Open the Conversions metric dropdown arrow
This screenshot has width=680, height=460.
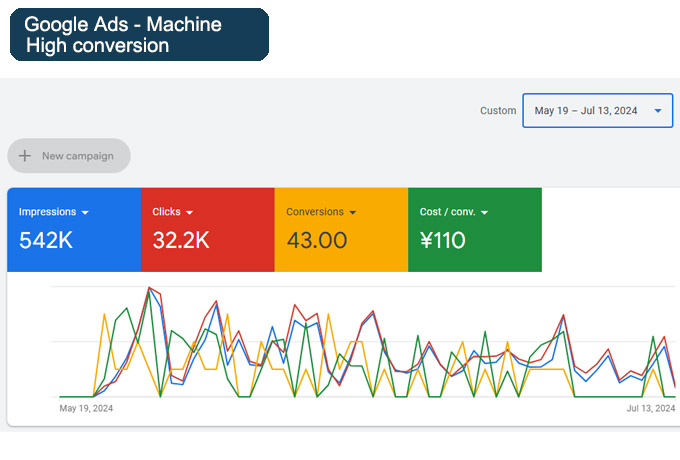point(353,212)
